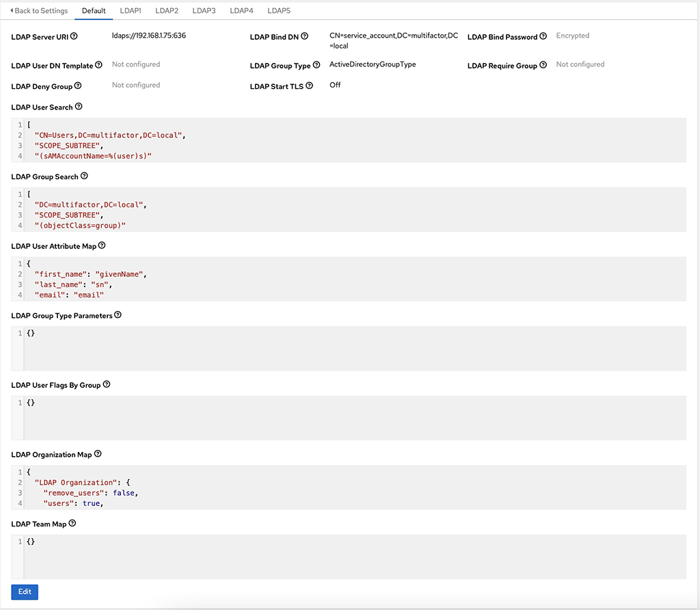Click help icon next to LDAP Team Map

pos(72,523)
